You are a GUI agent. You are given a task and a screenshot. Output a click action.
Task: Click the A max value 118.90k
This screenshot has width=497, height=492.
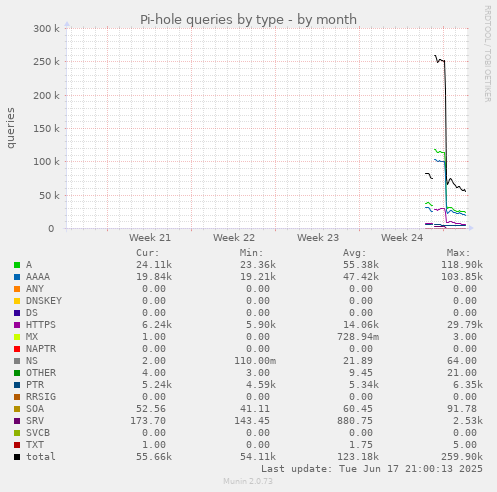[x=462, y=265]
